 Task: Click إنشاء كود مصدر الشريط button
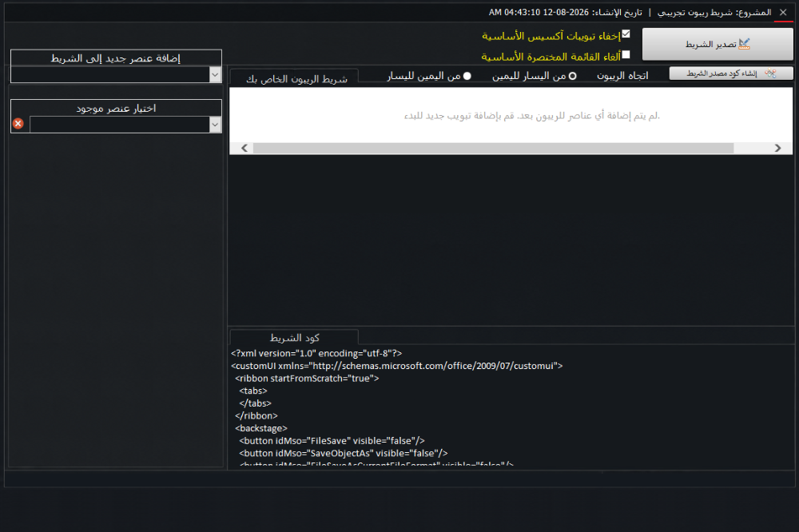[x=731, y=73]
